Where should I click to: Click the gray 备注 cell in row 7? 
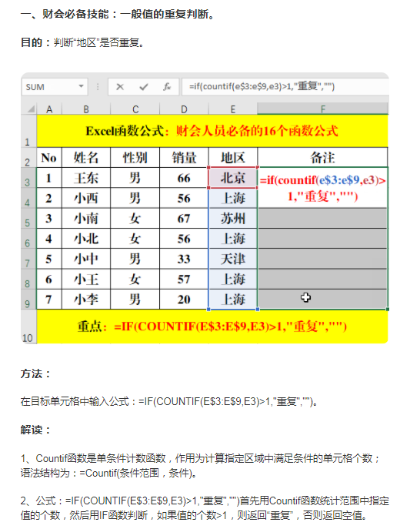coord(322,259)
